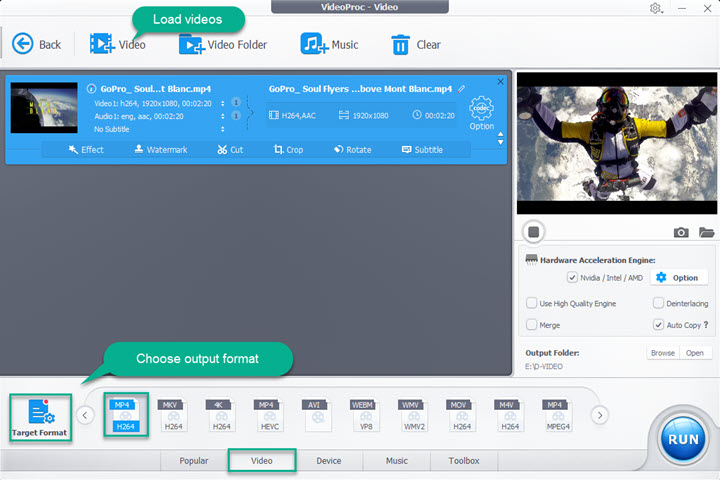This screenshot has width=720, height=480.
Task: Start conversion with RUN button
Action: tap(683, 440)
